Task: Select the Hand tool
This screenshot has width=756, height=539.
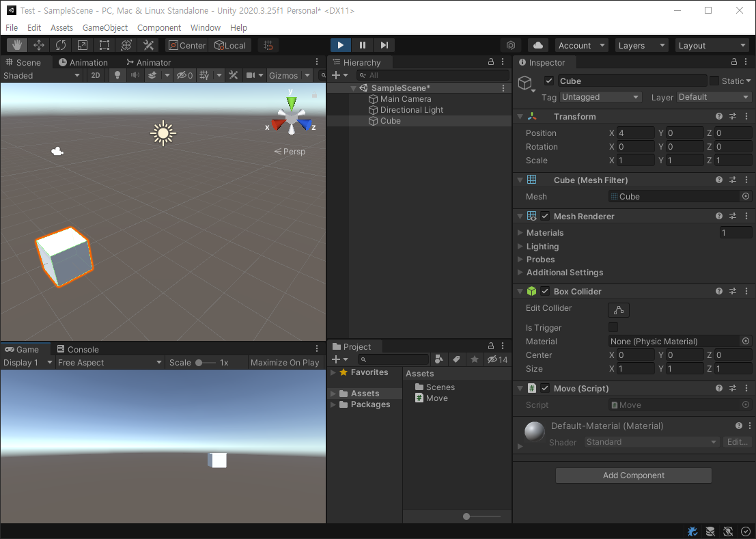Action: 17,45
